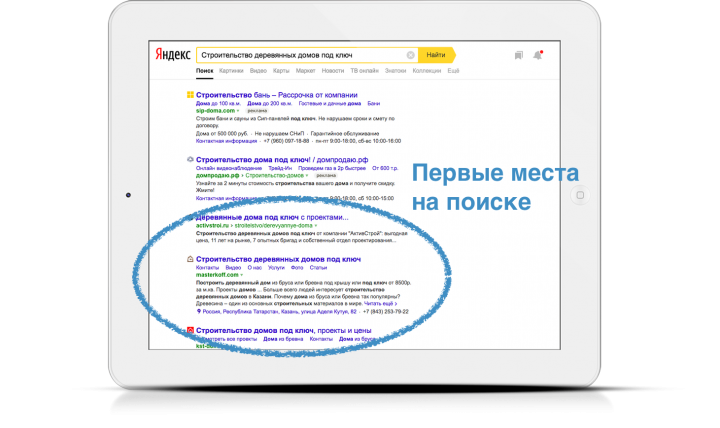Open 'Строительство бань – Рассрочка от компании' result

[276, 95]
